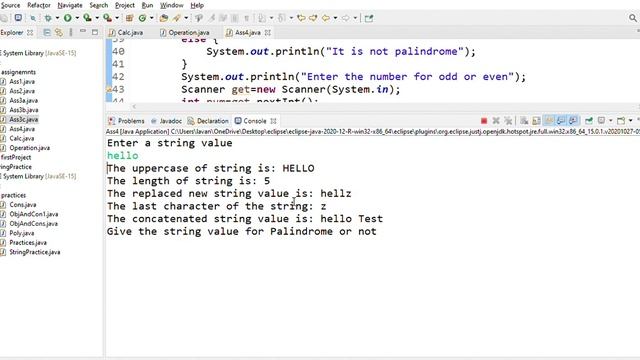Click the External Tools run icon
Viewport: 640px width, 360px height.
point(107,18)
